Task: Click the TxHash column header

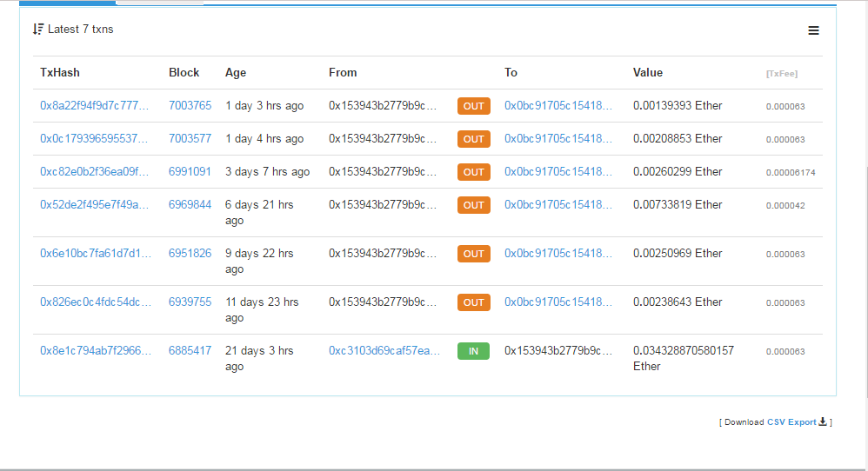Action: [x=60, y=72]
